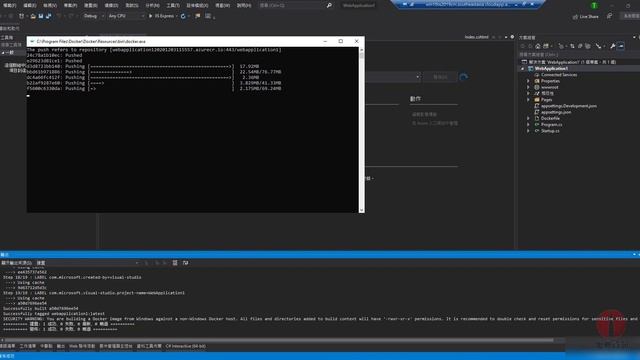Open the Output source dropdown
The image size is (640, 360).
(87, 263)
